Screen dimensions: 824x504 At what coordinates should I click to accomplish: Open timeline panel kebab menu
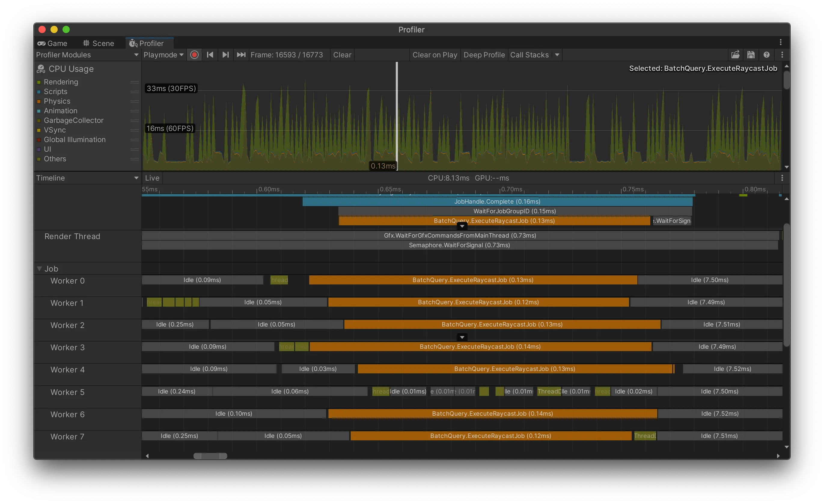click(x=782, y=178)
